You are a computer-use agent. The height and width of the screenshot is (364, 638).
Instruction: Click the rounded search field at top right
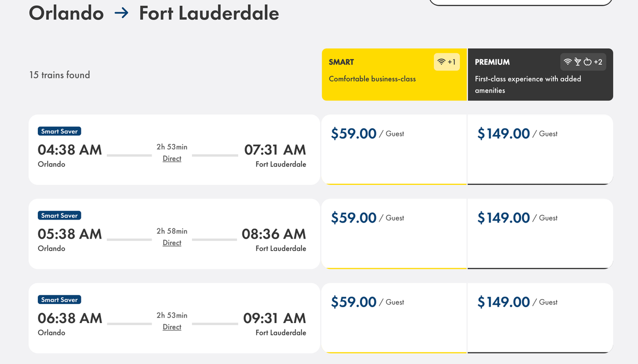click(520, 2)
